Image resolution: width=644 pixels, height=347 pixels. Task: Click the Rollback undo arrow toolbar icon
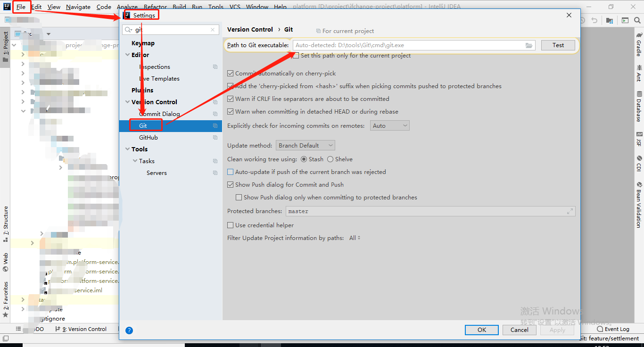coord(594,20)
